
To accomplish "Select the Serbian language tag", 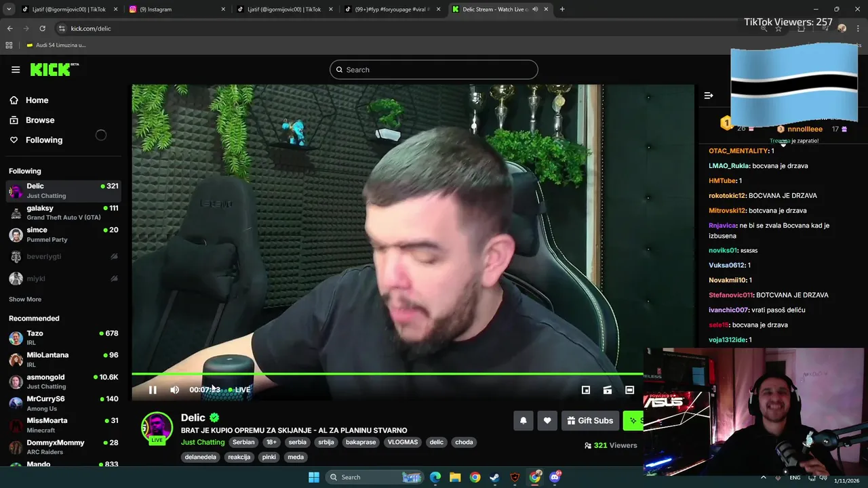I will pos(243,442).
